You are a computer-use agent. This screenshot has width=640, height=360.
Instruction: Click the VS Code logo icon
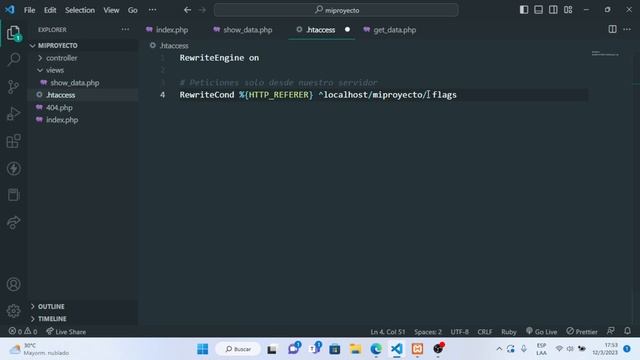[x=10, y=9]
